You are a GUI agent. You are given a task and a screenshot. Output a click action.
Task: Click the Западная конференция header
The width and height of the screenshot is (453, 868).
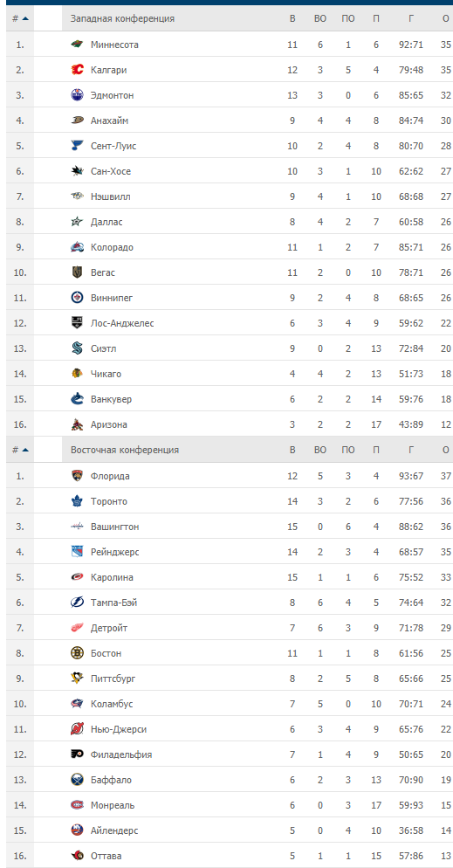[122, 19]
